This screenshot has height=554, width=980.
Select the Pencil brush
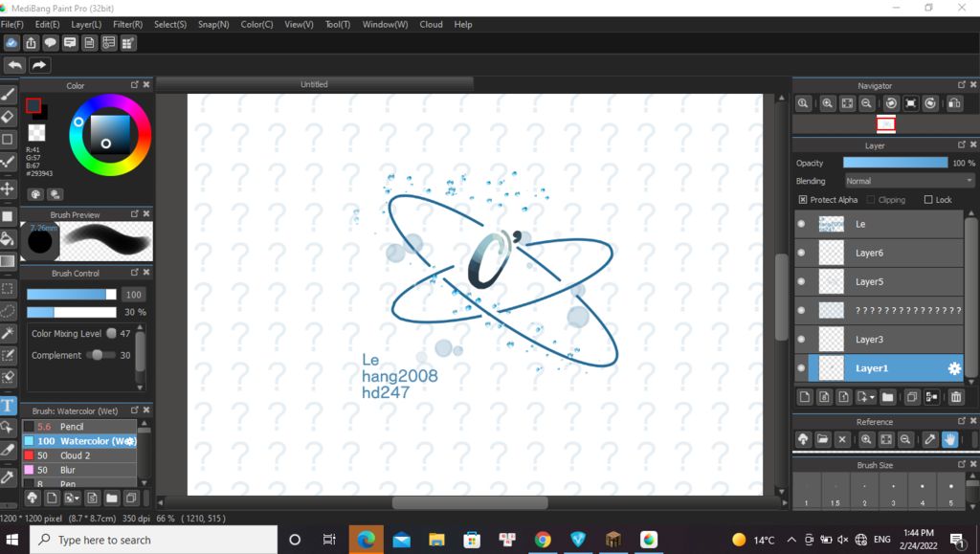pos(79,427)
